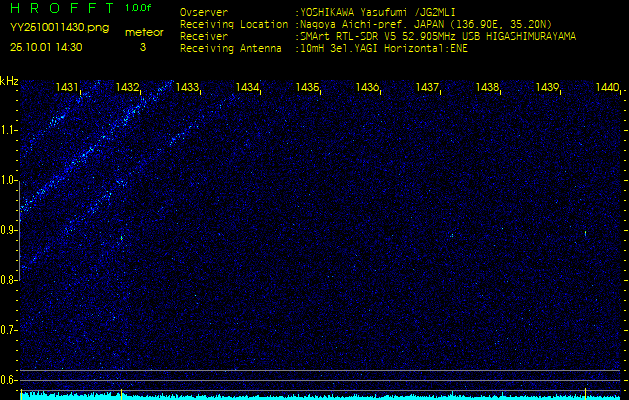Select the 1.1 frequency axis label
This screenshot has height=400, width=629.
[9, 130]
